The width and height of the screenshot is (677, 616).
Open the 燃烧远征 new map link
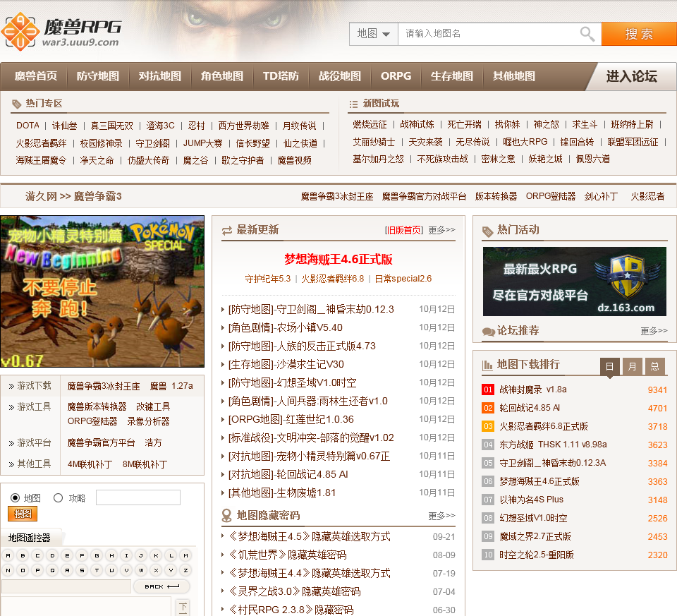coord(370,124)
